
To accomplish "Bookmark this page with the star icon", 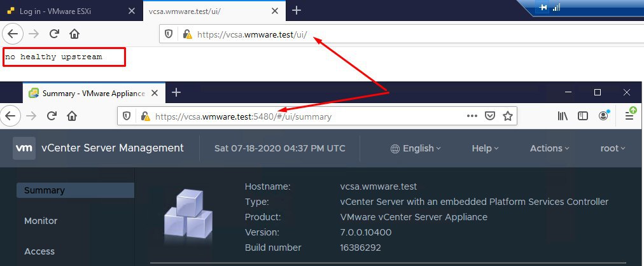I will point(508,116).
